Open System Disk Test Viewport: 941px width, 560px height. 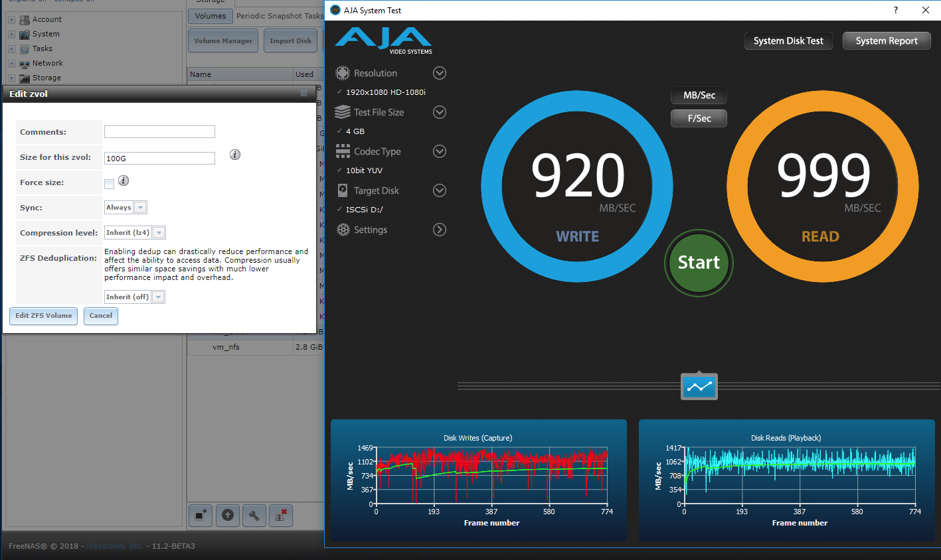(788, 41)
